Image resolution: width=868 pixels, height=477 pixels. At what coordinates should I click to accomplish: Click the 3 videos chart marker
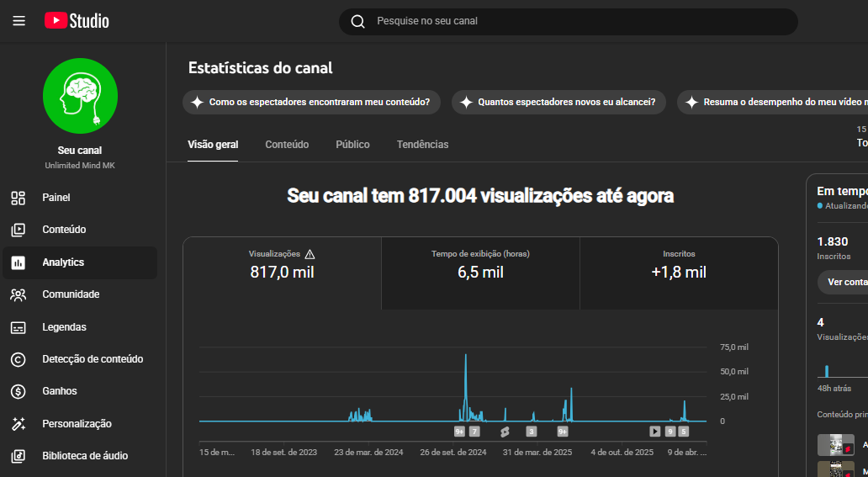(532, 432)
